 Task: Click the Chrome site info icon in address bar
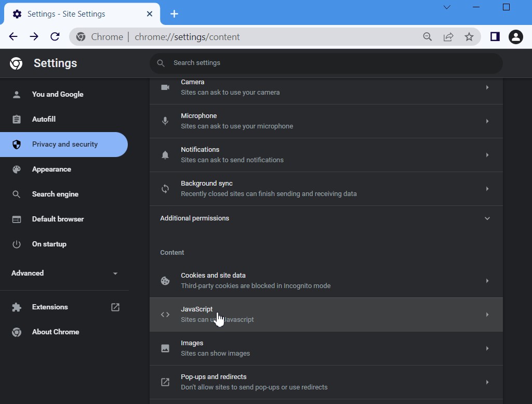pos(81,37)
